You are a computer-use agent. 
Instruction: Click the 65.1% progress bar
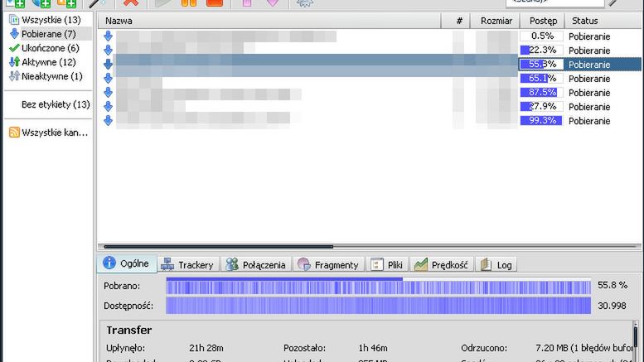tap(541, 78)
